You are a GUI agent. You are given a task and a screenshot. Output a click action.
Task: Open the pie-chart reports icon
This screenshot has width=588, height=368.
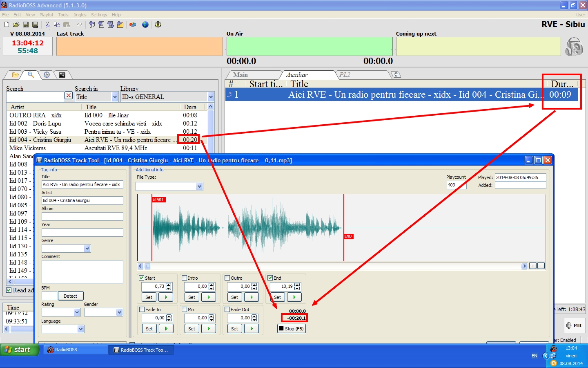[x=133, y=25]
